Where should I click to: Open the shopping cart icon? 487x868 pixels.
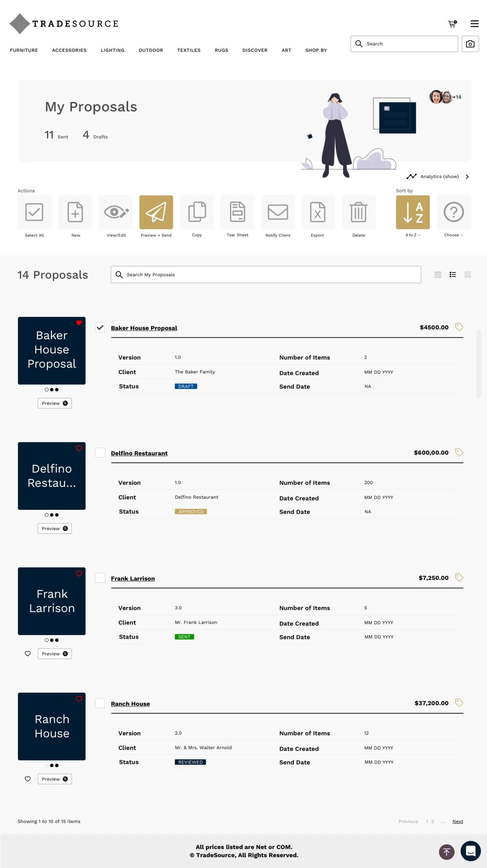pos(452,24)
